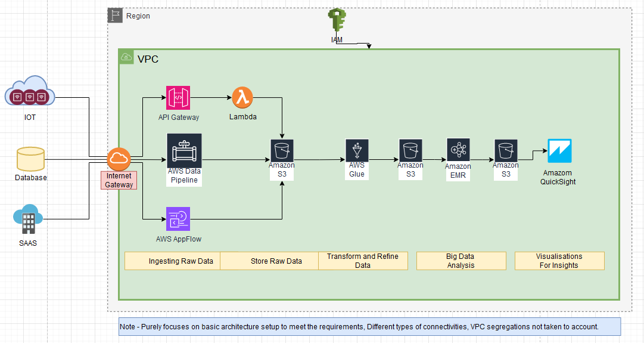Click the Internet Gateway red label
Image resolution: width=644 pixels, height=343 pixels.
119,180
